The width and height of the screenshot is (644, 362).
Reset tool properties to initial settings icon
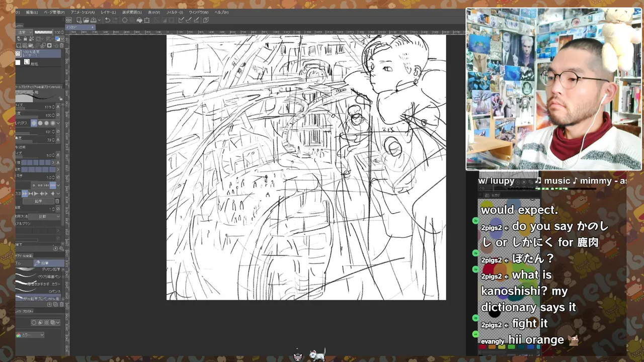(x=55, y=248)
